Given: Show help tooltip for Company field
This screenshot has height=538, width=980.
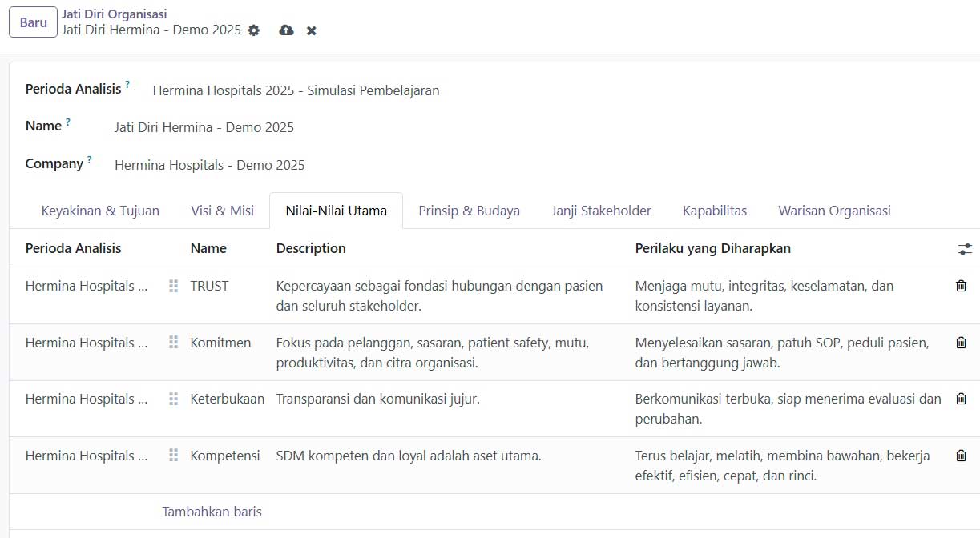Looking at the screenshot, I should pos(90,159).
